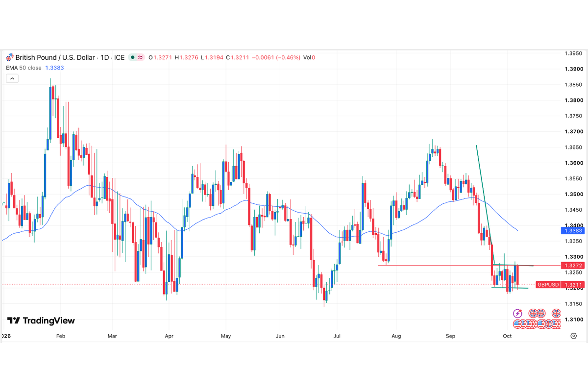Open UK flag event icon nearest lightning icon
Screen dimensions: 588x392
[533, 314]
